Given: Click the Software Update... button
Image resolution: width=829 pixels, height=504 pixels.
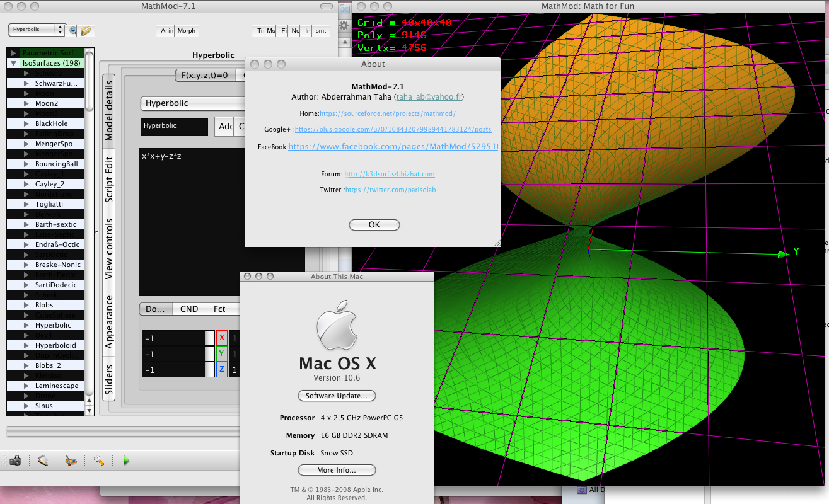Looking at the screenshot, I should (337, 396).
